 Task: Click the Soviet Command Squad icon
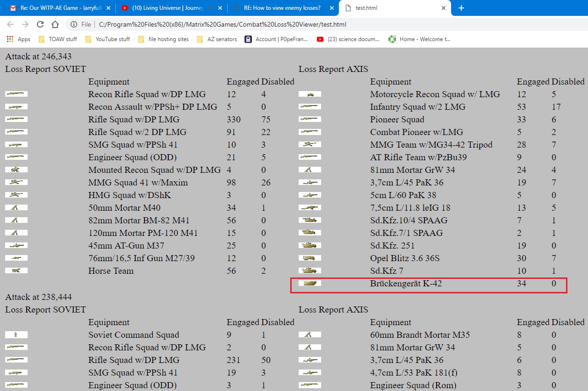pos(16,334)
